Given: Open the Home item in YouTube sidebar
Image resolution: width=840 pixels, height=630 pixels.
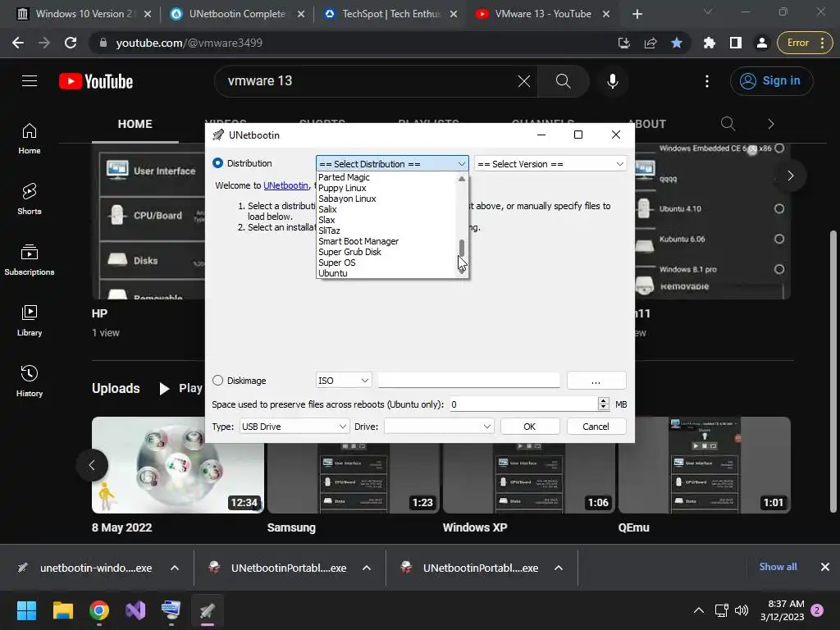Looking at the screenshot, I should [30, 138].
